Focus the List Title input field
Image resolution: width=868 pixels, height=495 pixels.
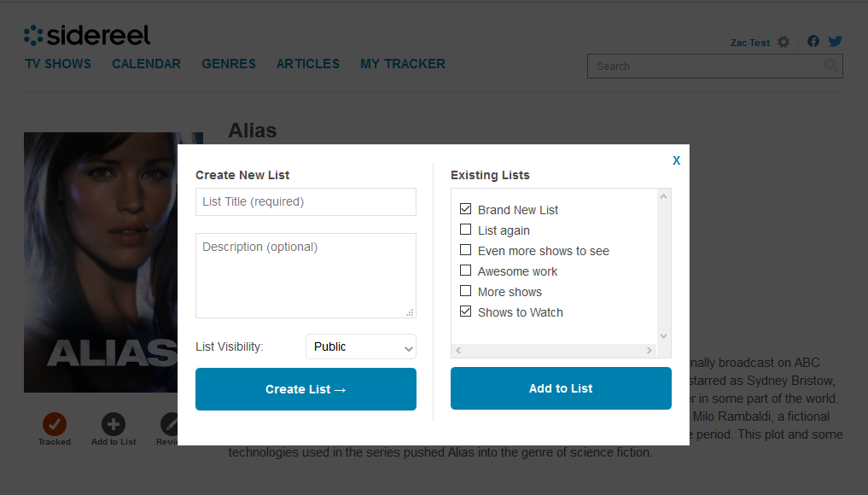click(306, 201)
